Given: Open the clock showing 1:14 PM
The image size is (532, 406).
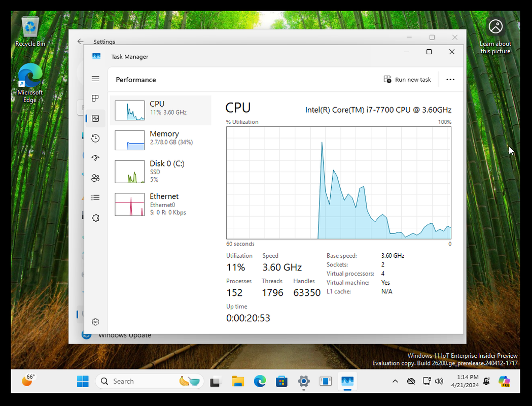Looking at the screenshot, I should pyautogui.click(x=465, y=381).
